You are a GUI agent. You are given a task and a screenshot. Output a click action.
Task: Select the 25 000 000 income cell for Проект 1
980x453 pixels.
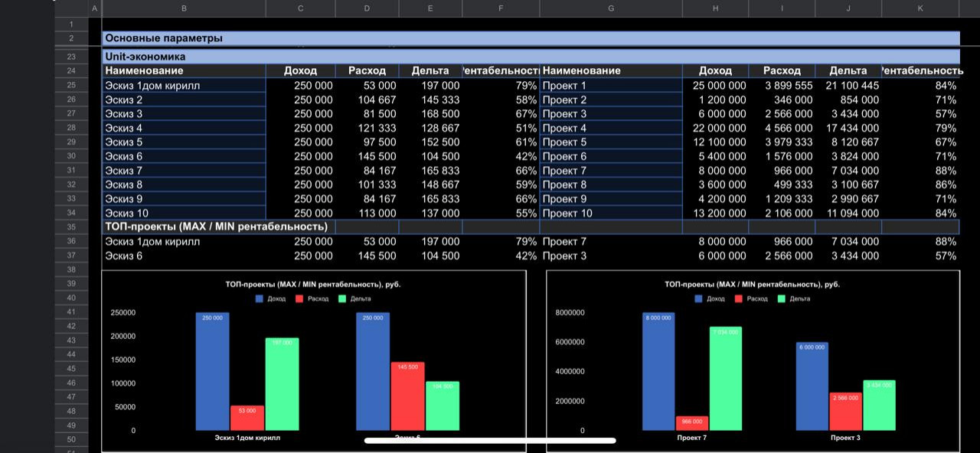pos(715,86)
